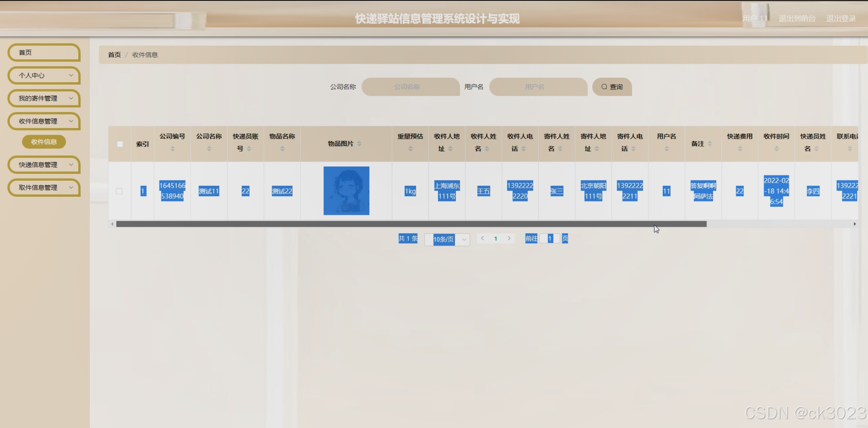The width and height of the screenshot is (868, 428).
Task: Select 收件信息 submenu item
Action: click(44, 142)
